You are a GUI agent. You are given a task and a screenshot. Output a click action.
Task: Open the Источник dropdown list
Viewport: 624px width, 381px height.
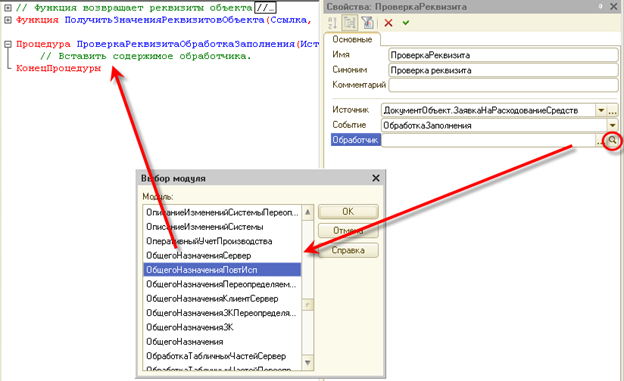point(601,110)
